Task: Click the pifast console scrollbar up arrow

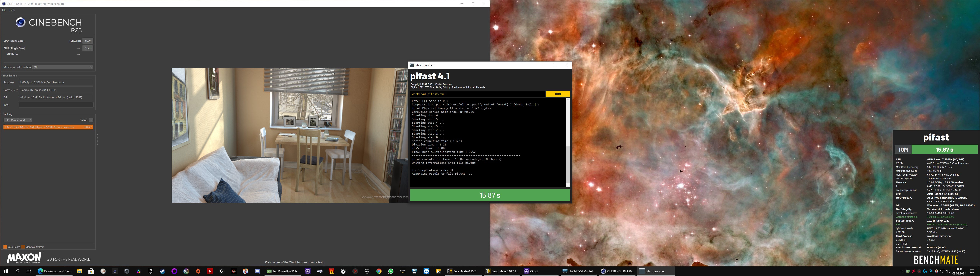Action: point(568,100)
